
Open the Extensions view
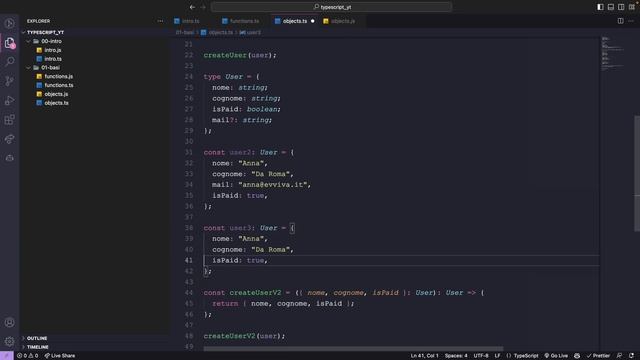point(9,120)
